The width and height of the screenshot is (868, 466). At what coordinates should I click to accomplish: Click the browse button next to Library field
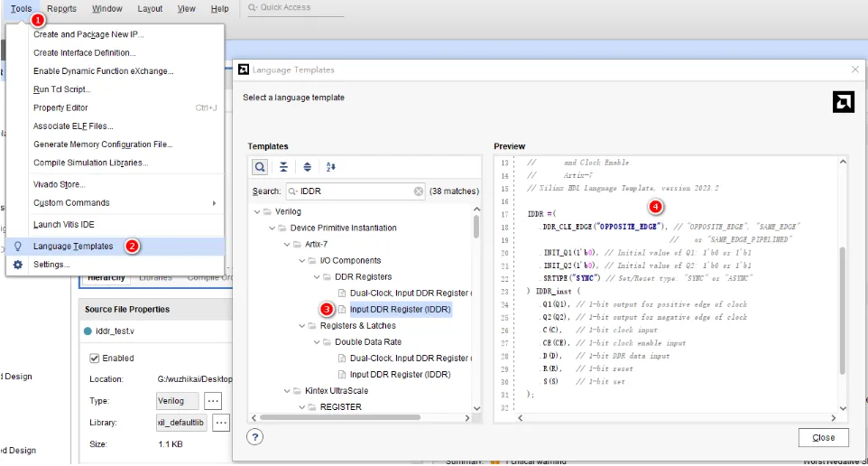click(x=221, y=423)
